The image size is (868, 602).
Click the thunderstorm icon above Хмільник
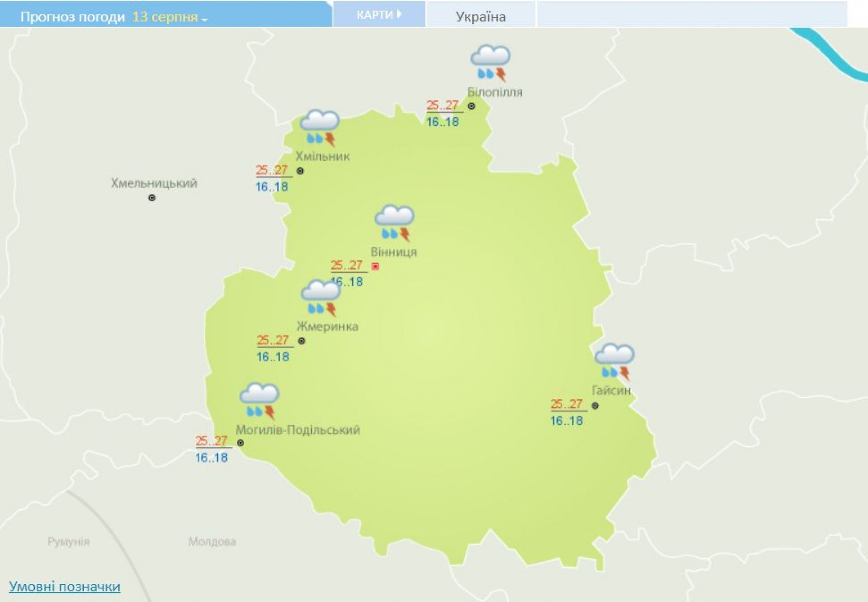point(320,127)
